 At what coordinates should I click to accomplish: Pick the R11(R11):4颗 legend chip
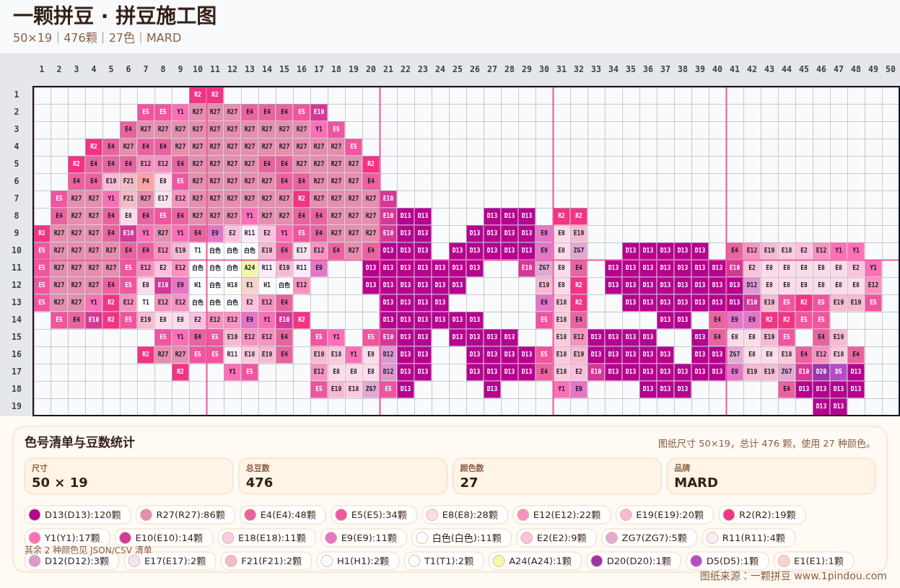click(x=748, y=538)
